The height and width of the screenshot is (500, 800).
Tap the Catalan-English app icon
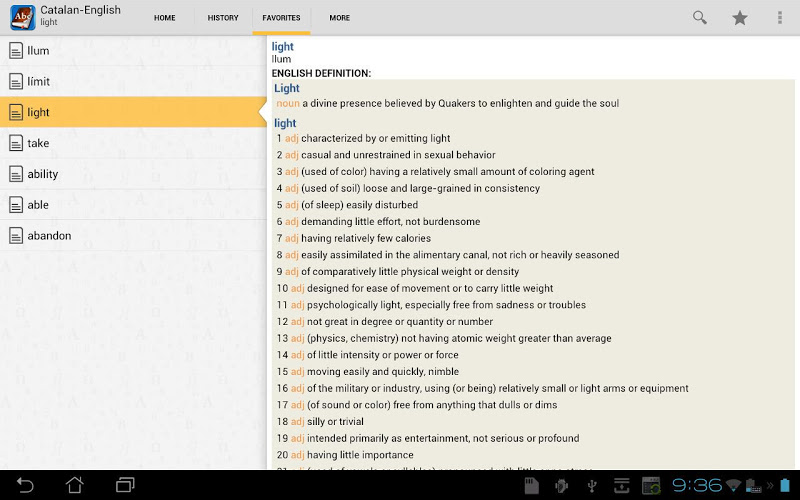(22, 17)
